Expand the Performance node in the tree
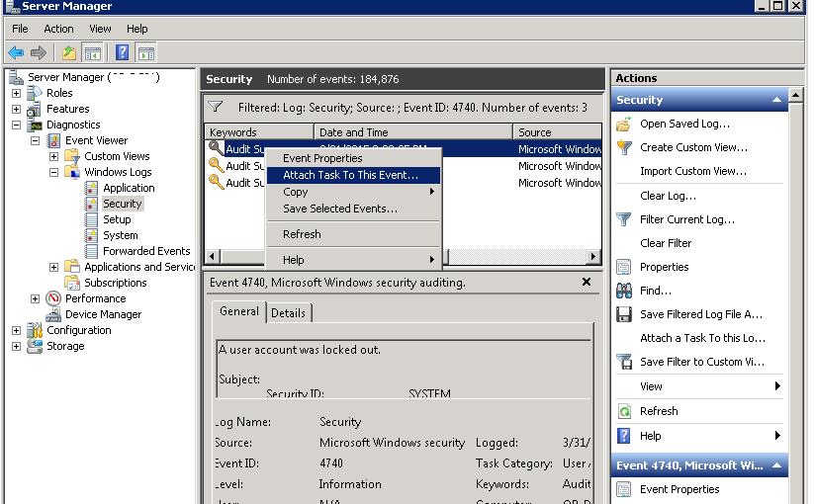814x504 pixels. (x=36, y=298)
